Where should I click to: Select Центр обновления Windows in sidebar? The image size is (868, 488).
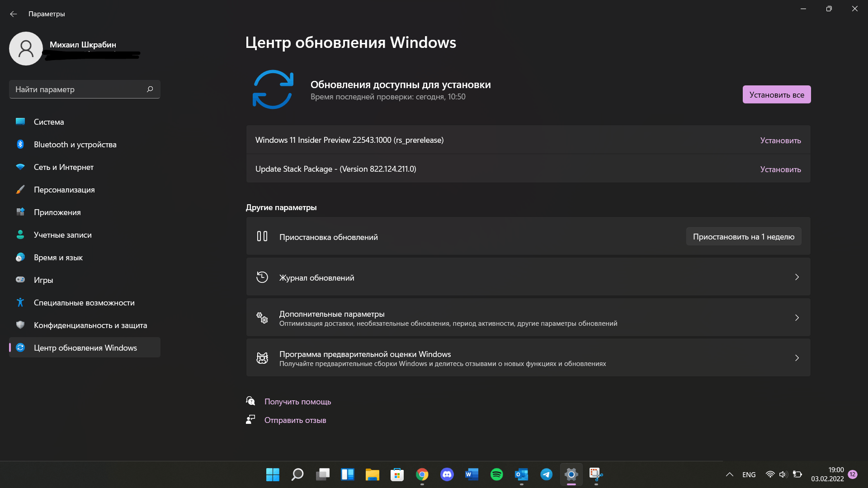(x=85, y=347)
